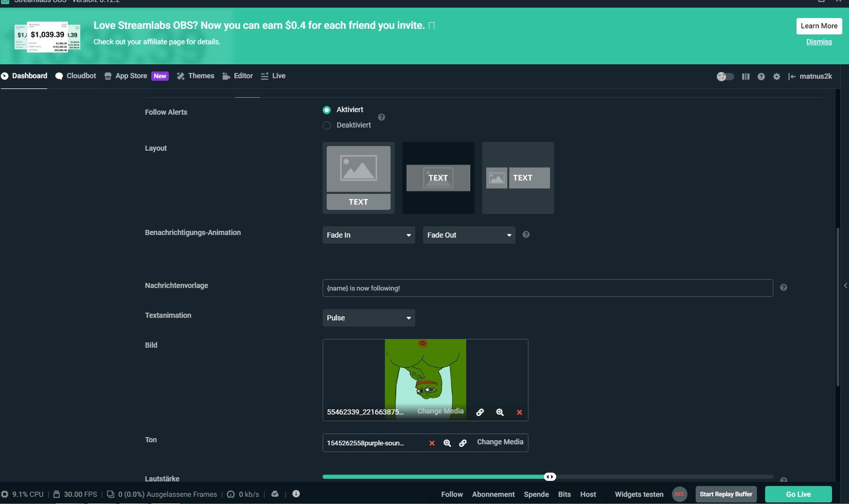Open settings via the gear icon
The height and width of the screenshot is (504, 849).
[776, 77]
